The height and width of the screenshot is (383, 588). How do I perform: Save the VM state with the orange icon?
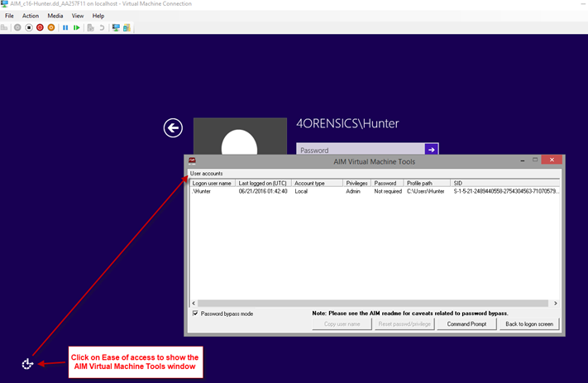click(x=51, y=27)
